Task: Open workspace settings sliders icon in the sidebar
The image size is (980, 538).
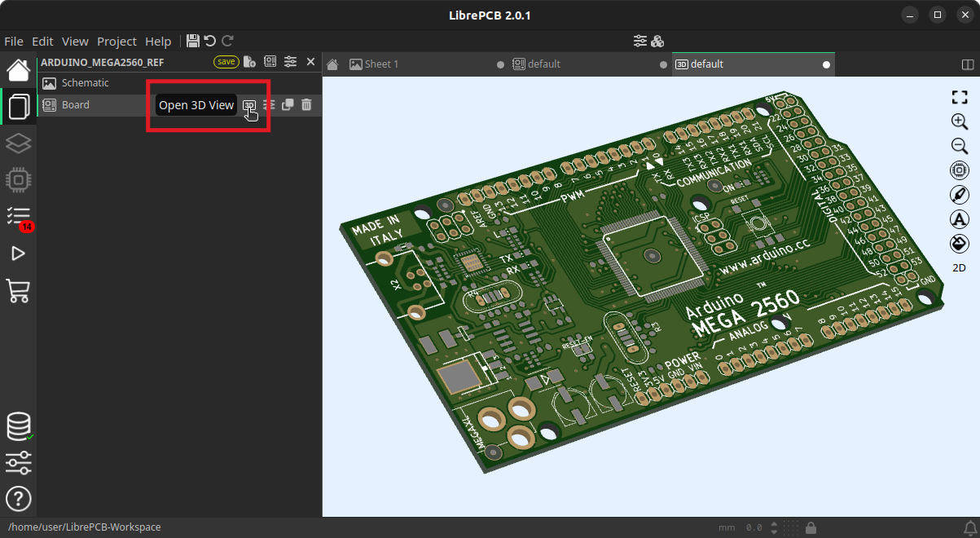Action: click(19, 463)
